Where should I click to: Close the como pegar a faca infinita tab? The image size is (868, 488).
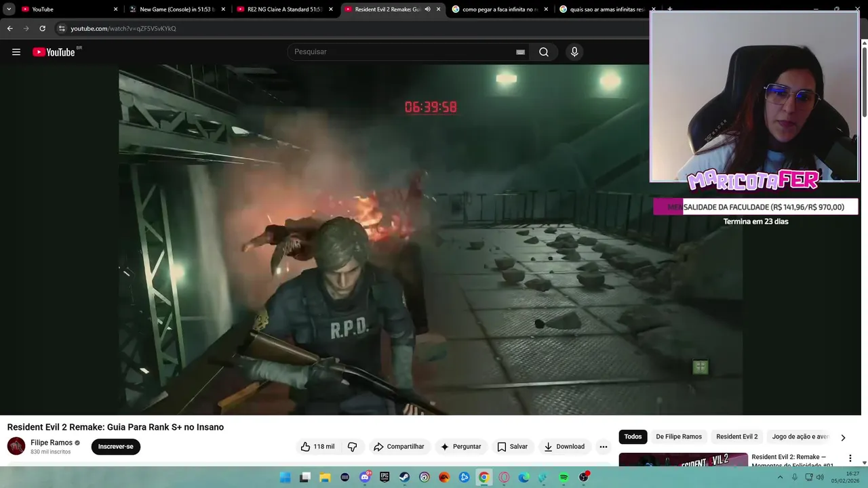click(546, 9)
